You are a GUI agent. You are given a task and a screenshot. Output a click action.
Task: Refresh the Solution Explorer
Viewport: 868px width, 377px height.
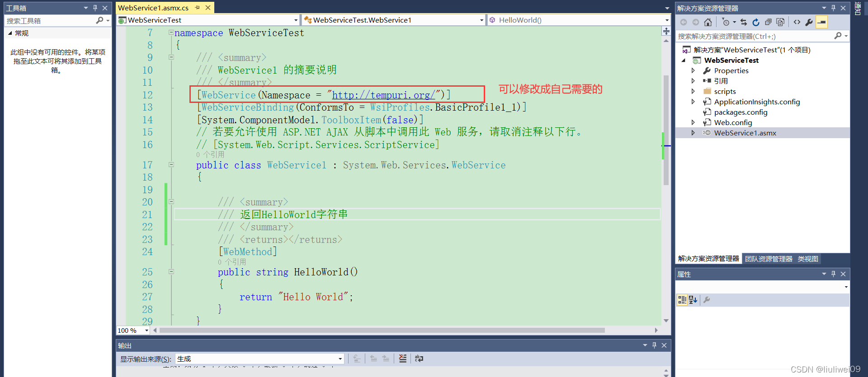pyautogui.click(x=756, y=22)
